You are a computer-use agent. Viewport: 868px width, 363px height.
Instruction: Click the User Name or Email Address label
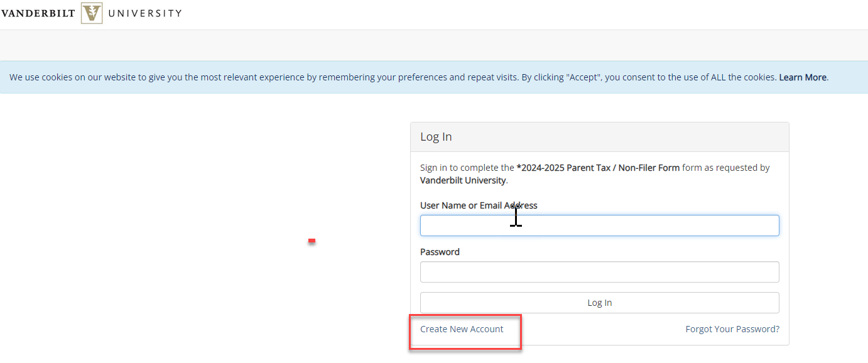[x=478, y=205]
